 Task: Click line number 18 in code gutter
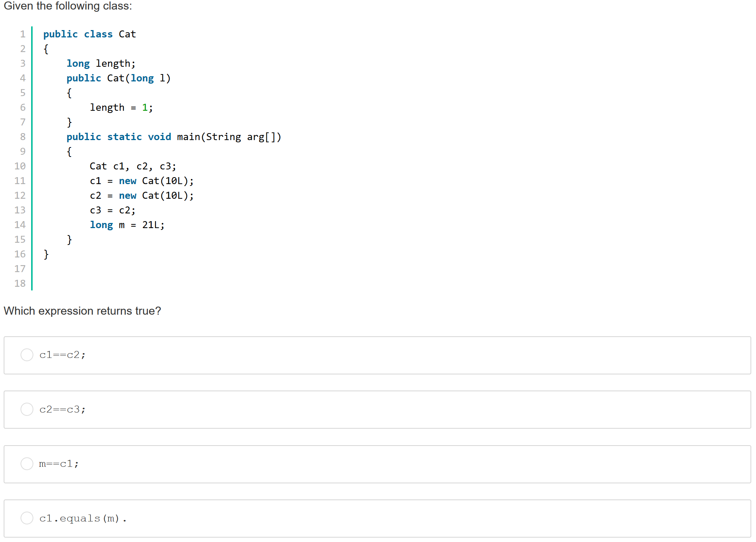pyautogui.click(x=20, y=283)
